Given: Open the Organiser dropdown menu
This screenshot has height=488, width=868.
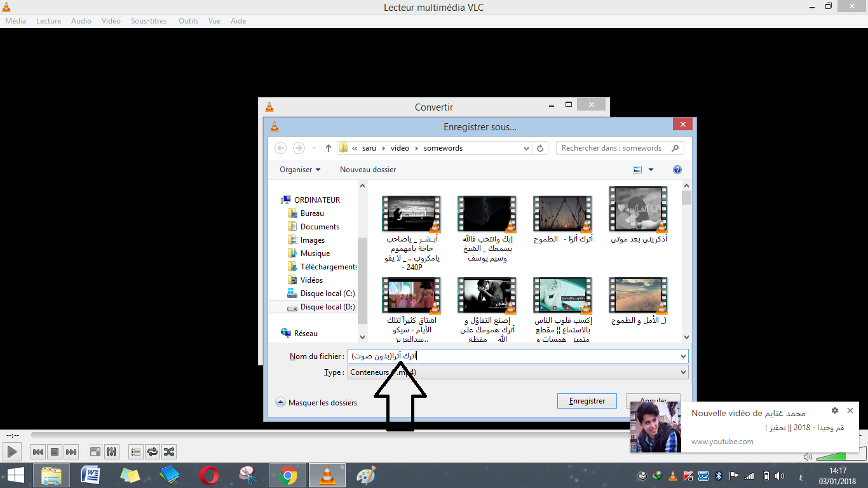Looking at the screenshot, I should [300, 170].
